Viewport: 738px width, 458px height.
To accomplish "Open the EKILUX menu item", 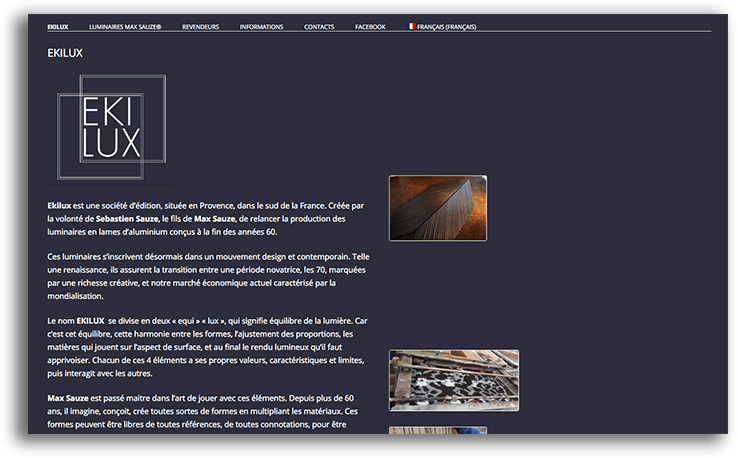I will coord(58,27).
